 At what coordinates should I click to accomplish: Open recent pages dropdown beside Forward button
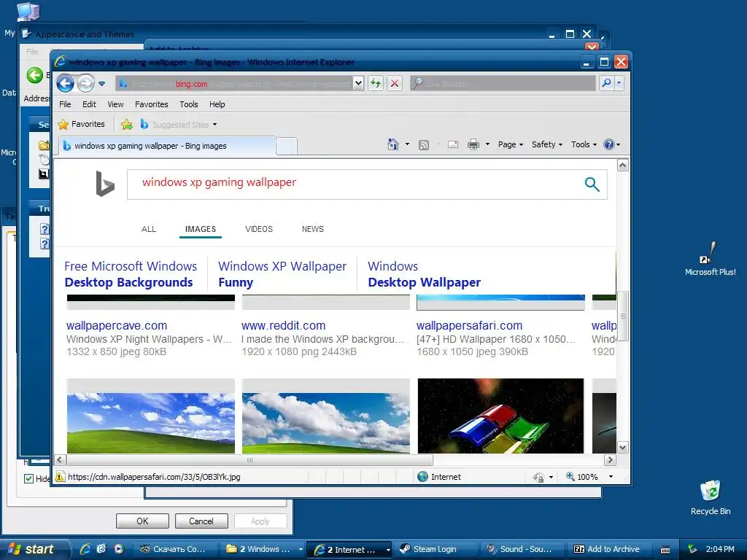pyautogui.click(x=101, y=84)
